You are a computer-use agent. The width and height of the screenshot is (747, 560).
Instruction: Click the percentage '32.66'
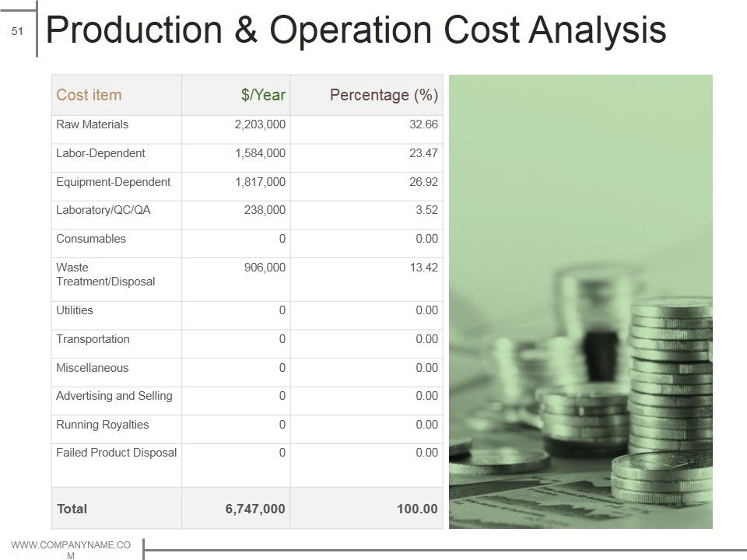[x=423, y=124]
